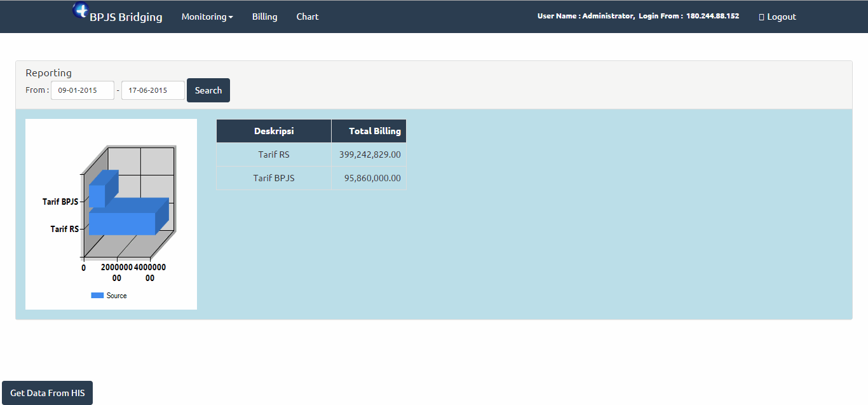Click the BPJS Bridging brand title

(126, 17)
